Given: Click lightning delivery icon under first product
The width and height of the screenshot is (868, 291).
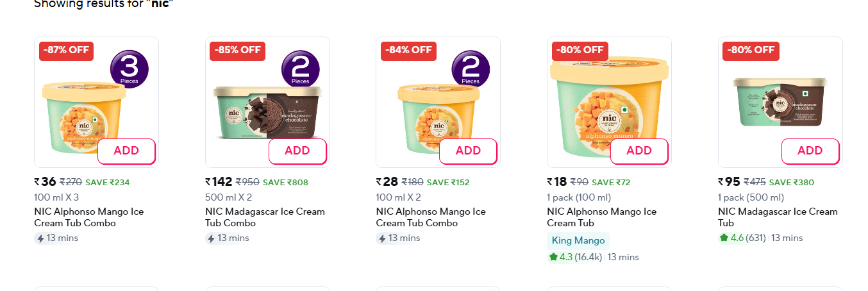Looking at the screenshot, I should coord(40,238).
